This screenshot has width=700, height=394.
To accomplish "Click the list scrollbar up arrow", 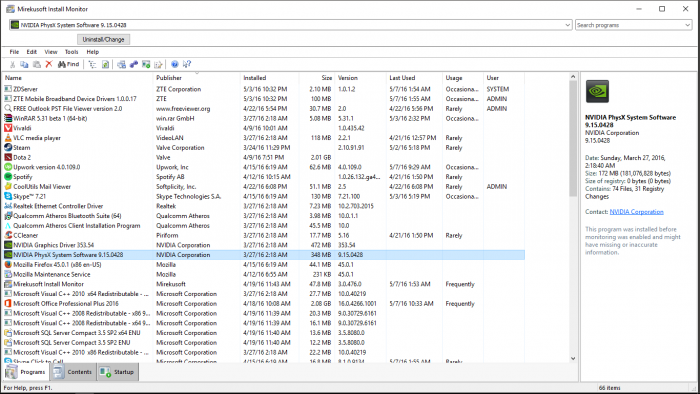I will tap(573, 77).
